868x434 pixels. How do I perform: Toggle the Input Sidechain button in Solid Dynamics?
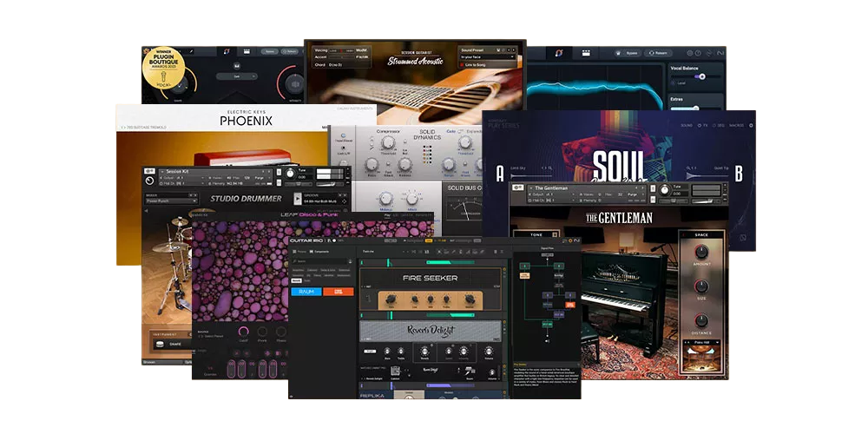pos(344,135)
